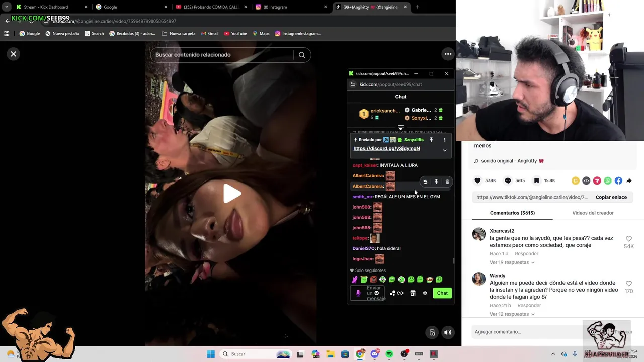
Task: Expand 'Ver 19 respuestas' under Xbarrcast2's comment
Action: (x=512, y=262)
